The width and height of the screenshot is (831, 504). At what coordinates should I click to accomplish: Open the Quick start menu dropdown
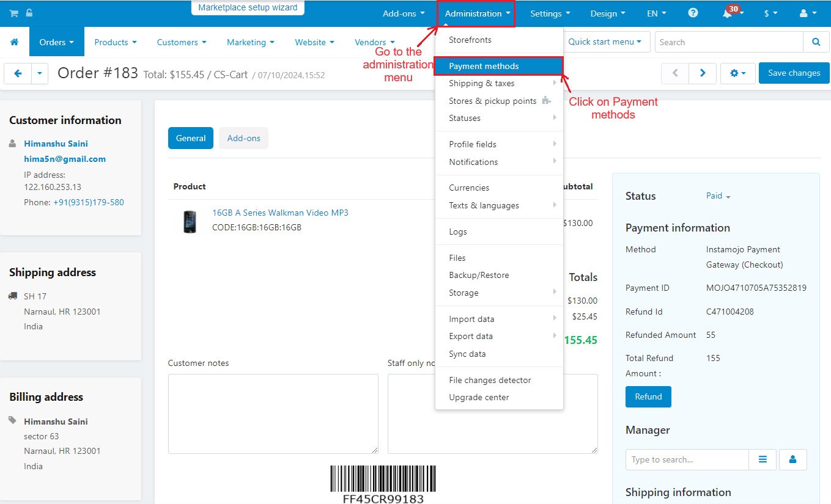(x=605, y=42)
